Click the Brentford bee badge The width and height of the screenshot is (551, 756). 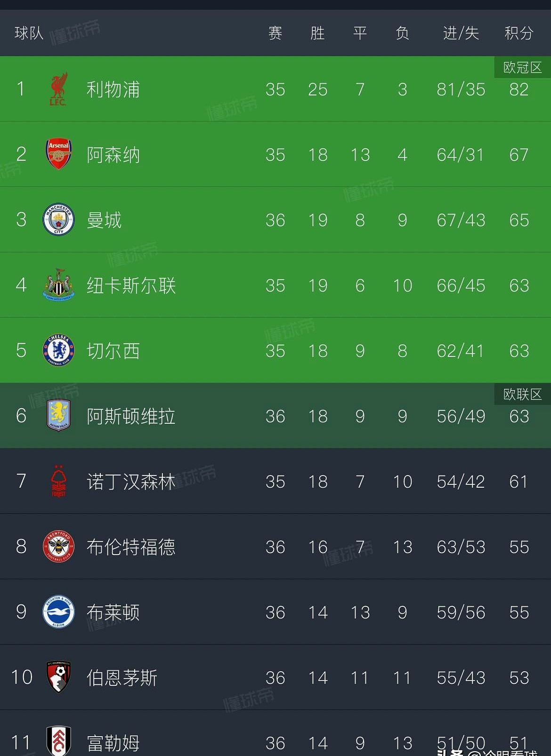[58, 546]
